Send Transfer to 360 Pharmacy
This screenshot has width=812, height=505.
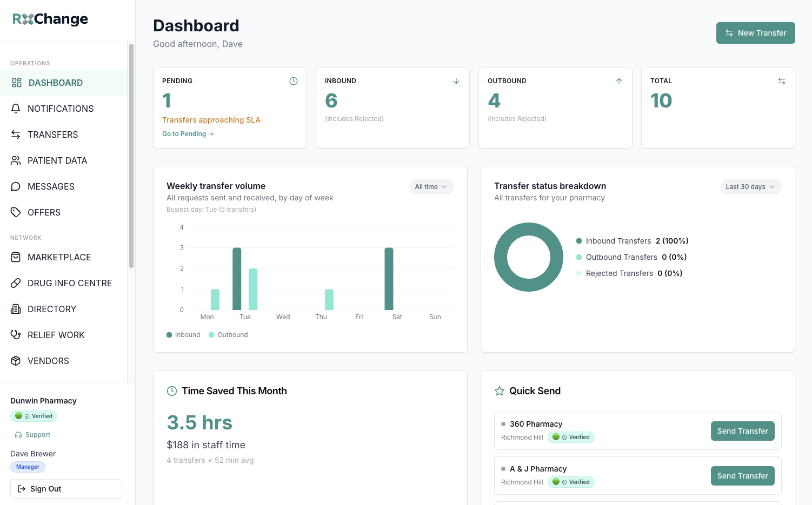tap(743, 431)
